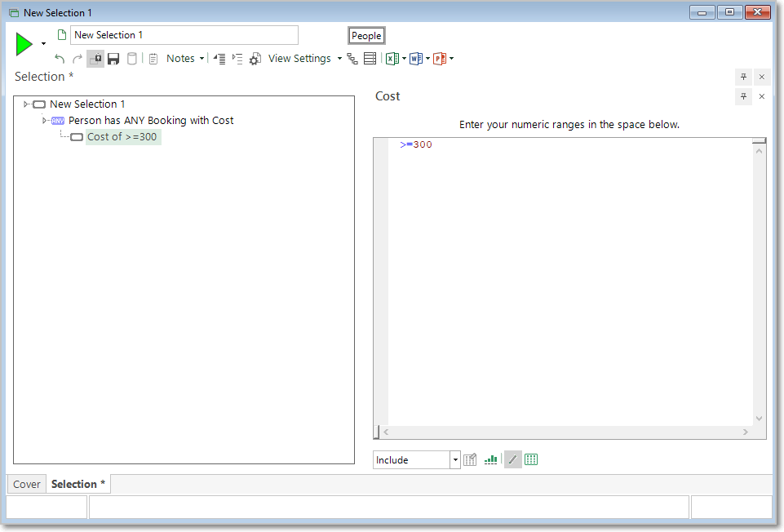Run the selection with the green play button

24,44
